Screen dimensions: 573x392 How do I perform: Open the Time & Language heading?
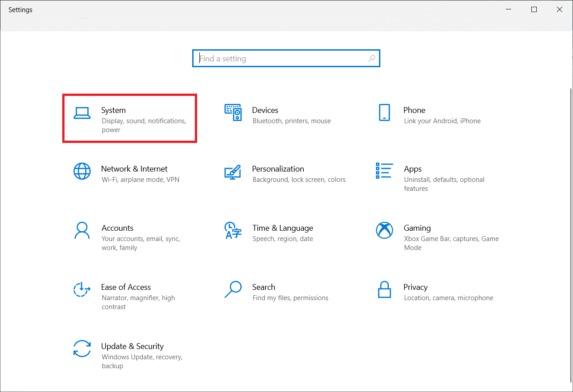(283, 228)
